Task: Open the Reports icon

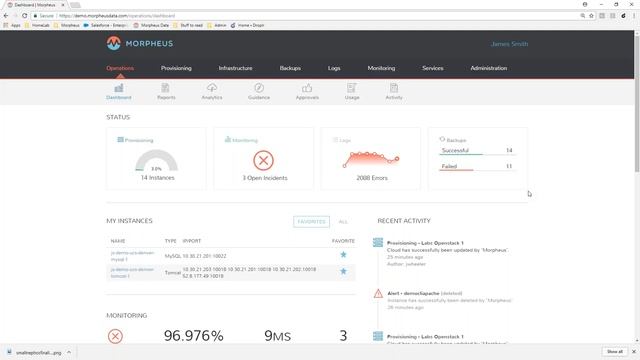Action: 165,88
